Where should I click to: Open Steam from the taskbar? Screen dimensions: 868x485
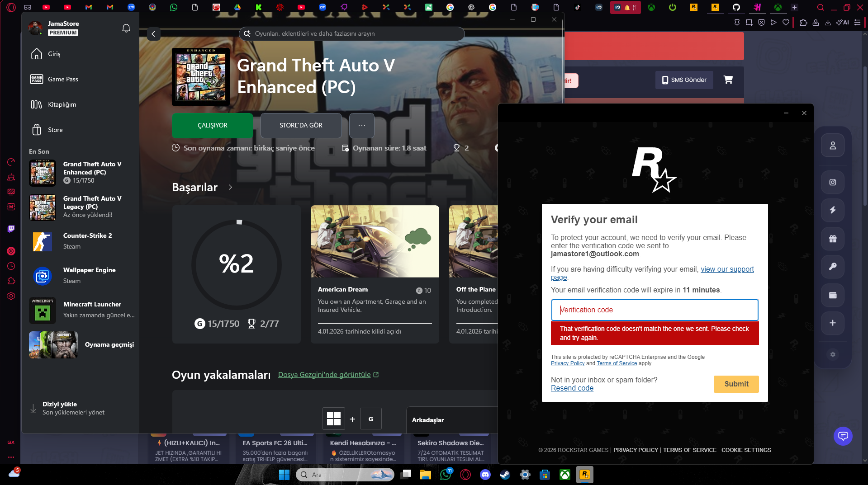click(505, 475)
